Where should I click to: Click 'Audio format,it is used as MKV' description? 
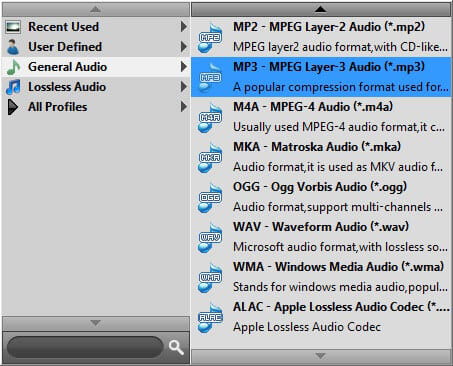[x=338, y=167]
